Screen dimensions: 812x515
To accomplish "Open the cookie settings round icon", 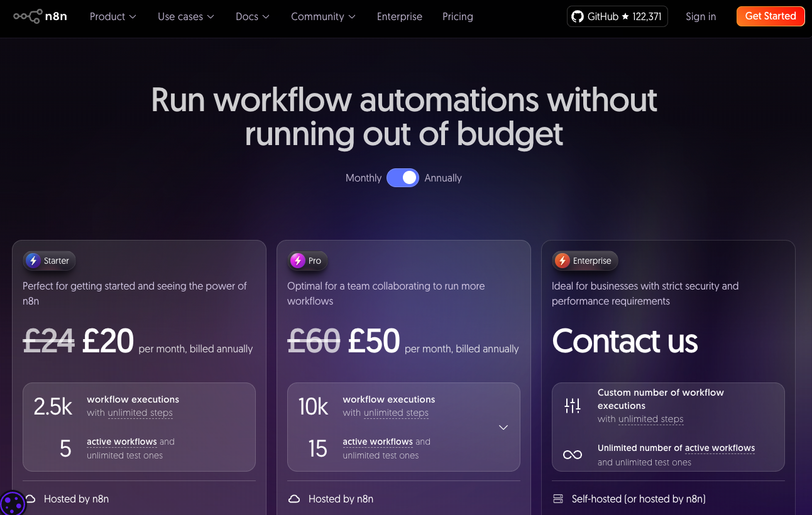I will click(12, 503).
